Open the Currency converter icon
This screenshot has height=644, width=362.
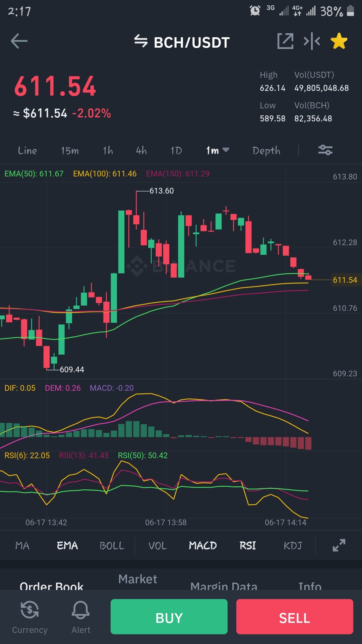(30, 617)
